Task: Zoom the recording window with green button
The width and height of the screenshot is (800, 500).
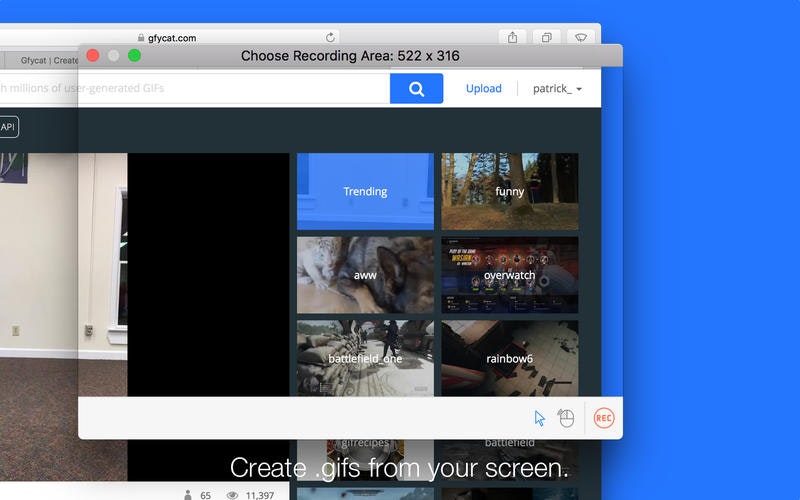Action: [x=134, y=55]
